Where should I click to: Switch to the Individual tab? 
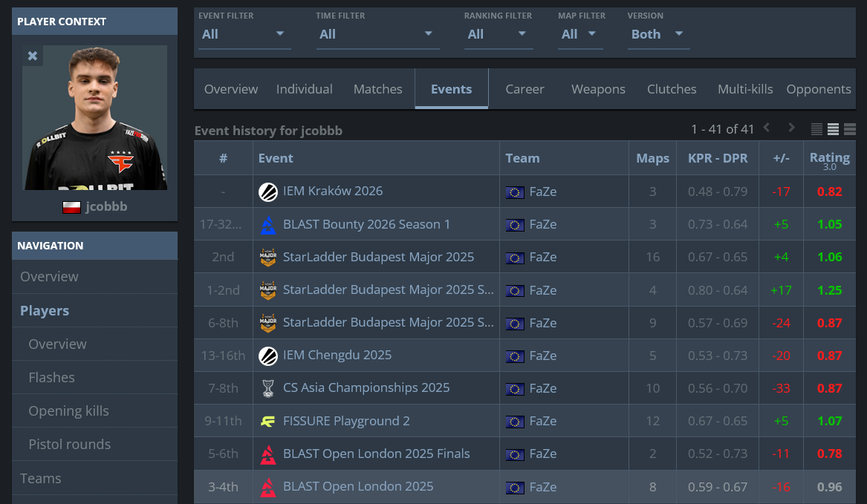point(304,89)
